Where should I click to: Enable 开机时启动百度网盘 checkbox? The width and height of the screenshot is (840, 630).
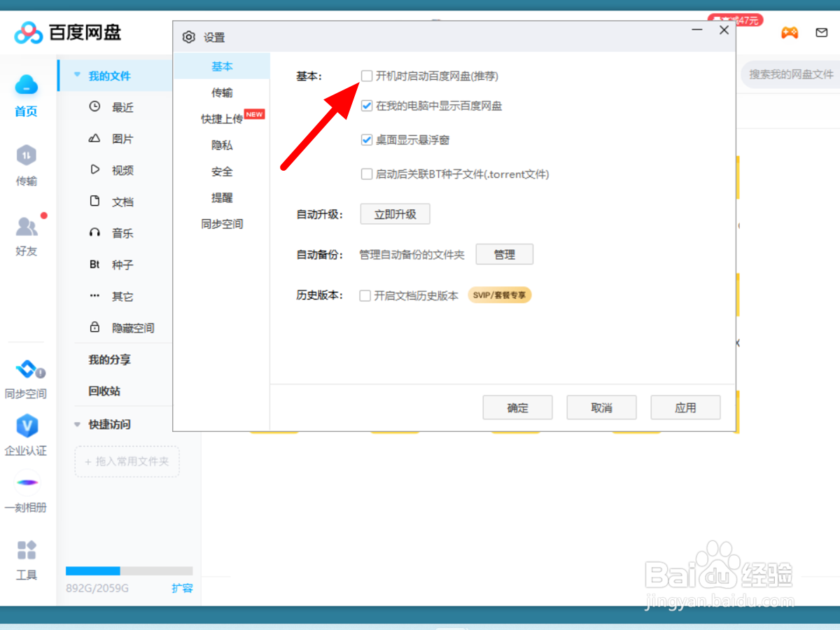[x=367, y=76]
